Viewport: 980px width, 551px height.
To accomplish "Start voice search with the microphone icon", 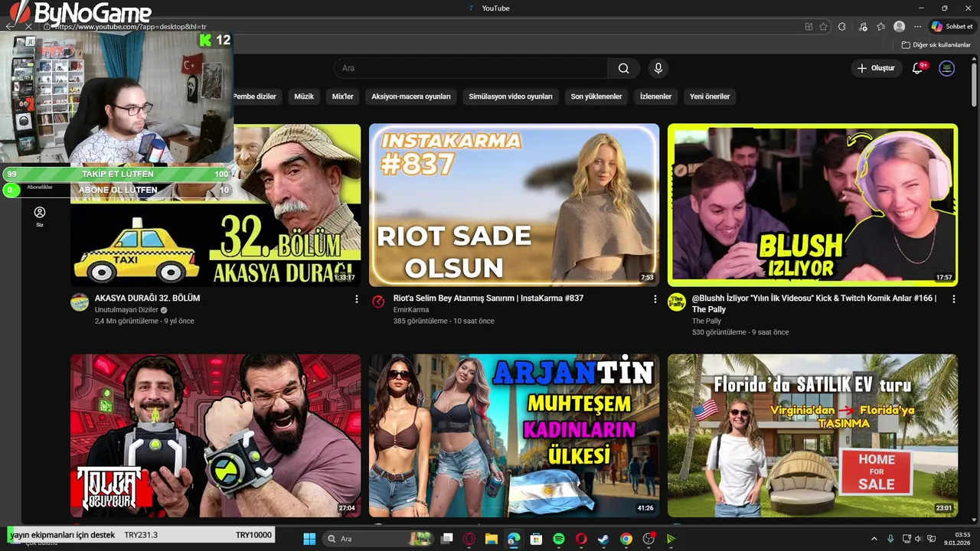I will pyautogui.click(x=658, y=68).
